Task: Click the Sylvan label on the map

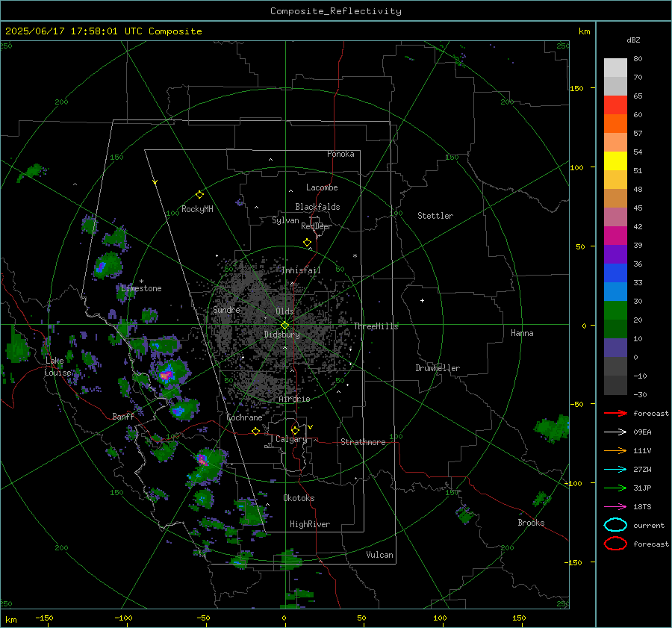Action: (285, 220)
